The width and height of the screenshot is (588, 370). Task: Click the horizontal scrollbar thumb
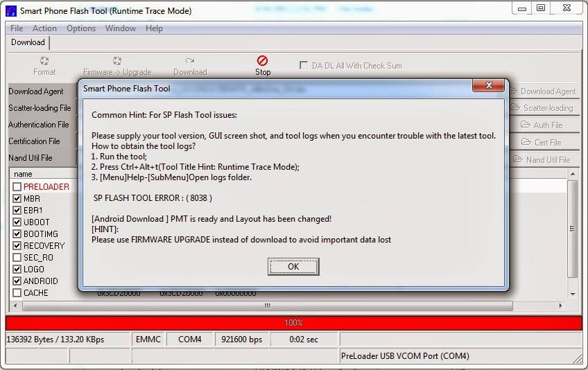pos(268,306)
